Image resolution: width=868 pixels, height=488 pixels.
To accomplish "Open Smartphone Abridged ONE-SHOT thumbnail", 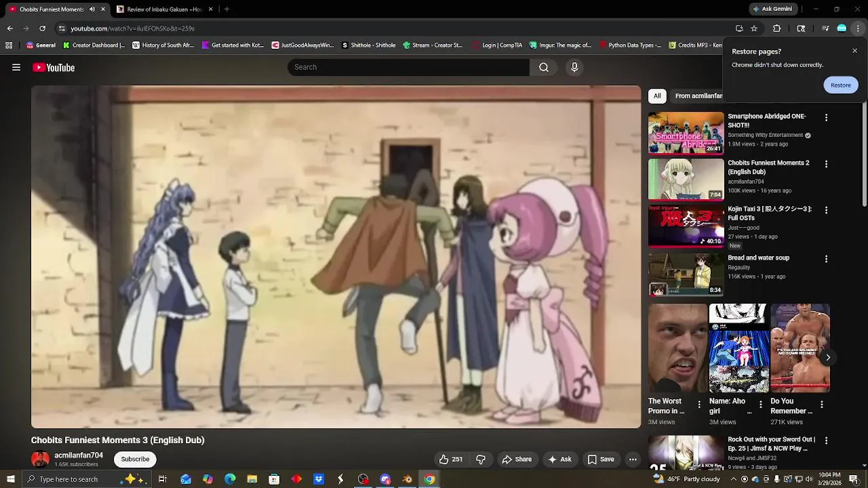I will pos(686,133).
